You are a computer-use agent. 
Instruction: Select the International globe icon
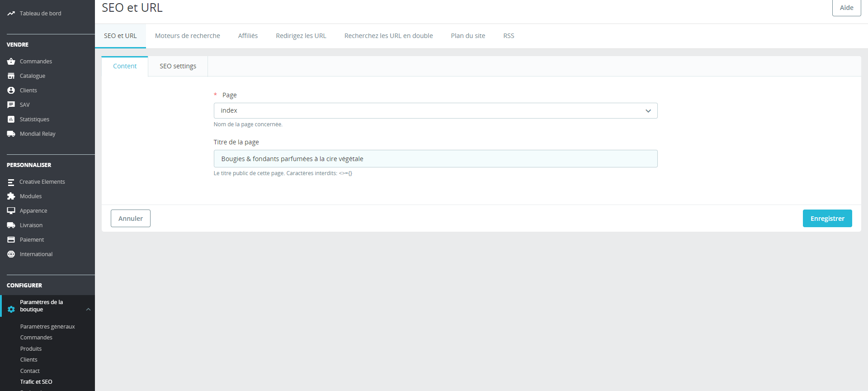(x=11, y=254)
